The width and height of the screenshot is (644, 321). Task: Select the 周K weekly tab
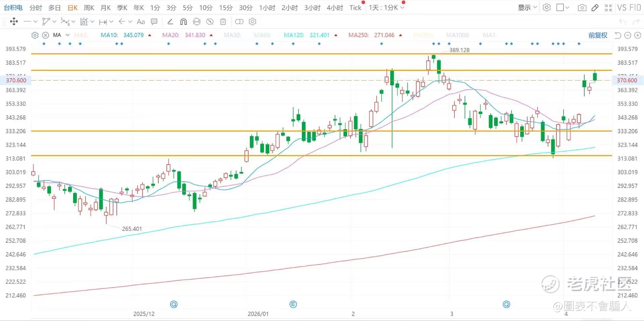click(x=89, y=8)
